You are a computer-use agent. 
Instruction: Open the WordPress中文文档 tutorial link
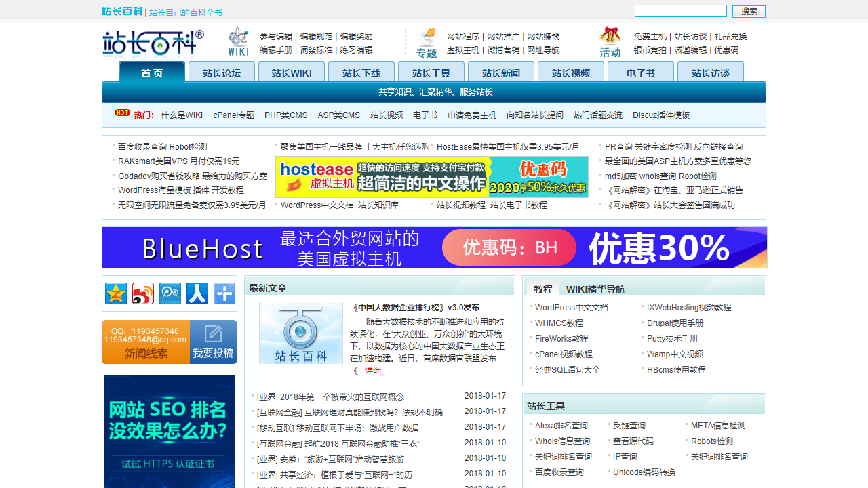point(571,308)
